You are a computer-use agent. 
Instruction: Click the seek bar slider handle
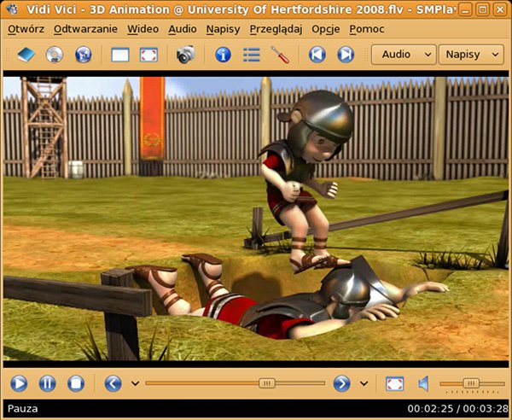pyautogui.click(x=267, y=383)
